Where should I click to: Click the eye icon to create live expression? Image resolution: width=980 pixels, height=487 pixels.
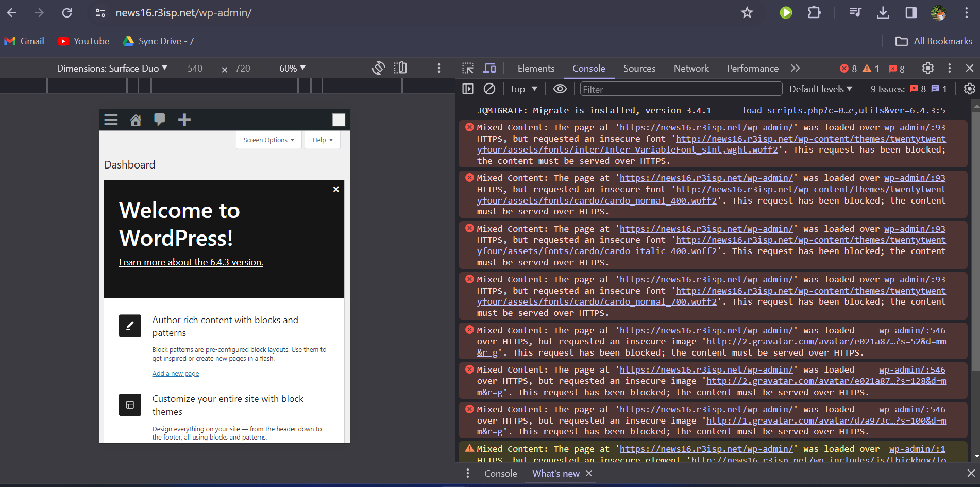click(x=560, y=89)
